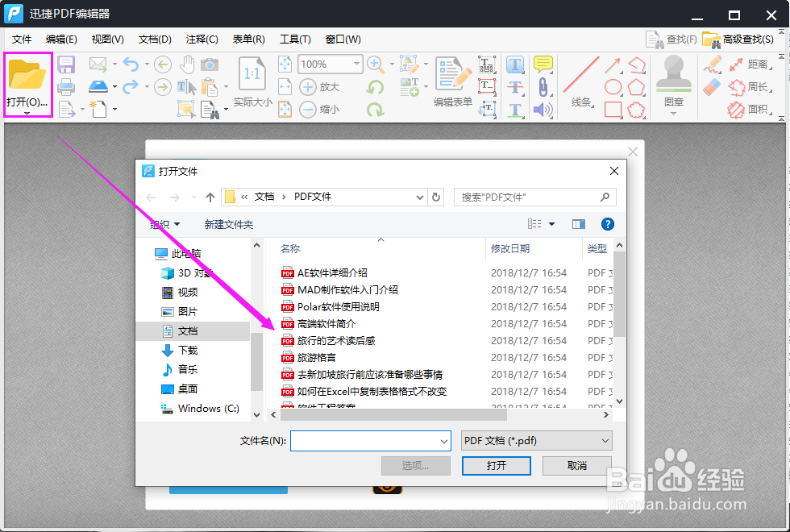The height and width of the screenshot is (532, 790).
Task: Click the Actual Size 1:1 icon
Action: (252, 73)
